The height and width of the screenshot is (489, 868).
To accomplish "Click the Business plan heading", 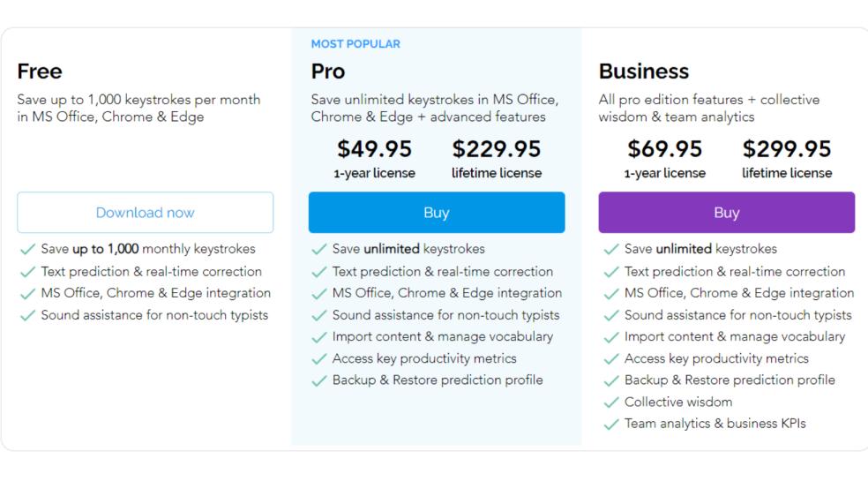I will pyautogui.click(x=644, y=71).
